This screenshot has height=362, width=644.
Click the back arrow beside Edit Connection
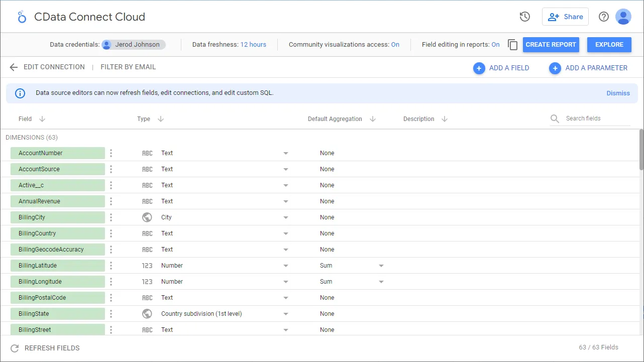[14, 67]
